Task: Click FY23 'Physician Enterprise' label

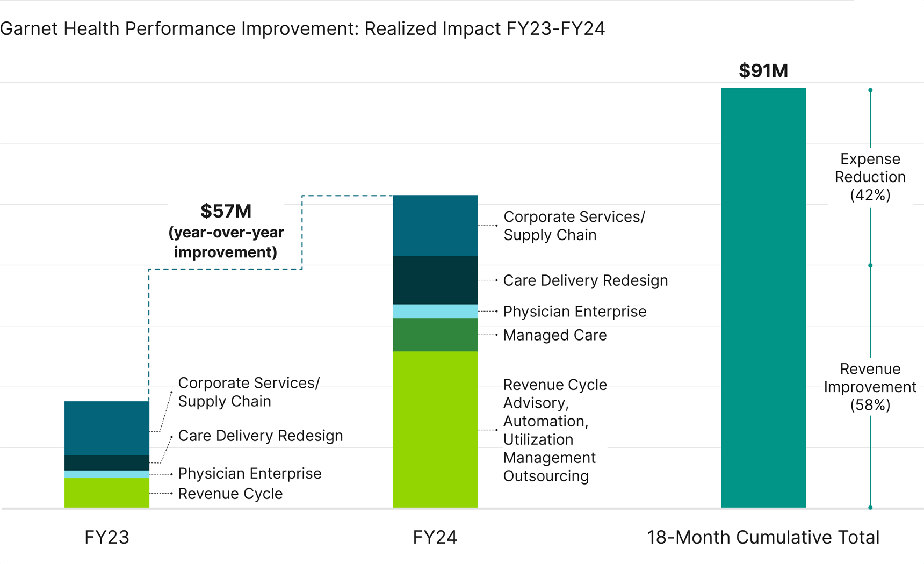Action: point(250,474)
